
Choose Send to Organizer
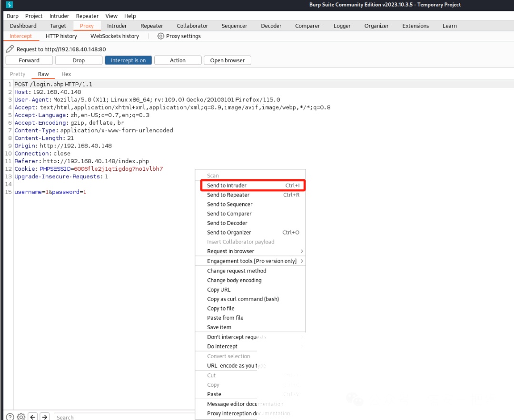tap(250, 232)
